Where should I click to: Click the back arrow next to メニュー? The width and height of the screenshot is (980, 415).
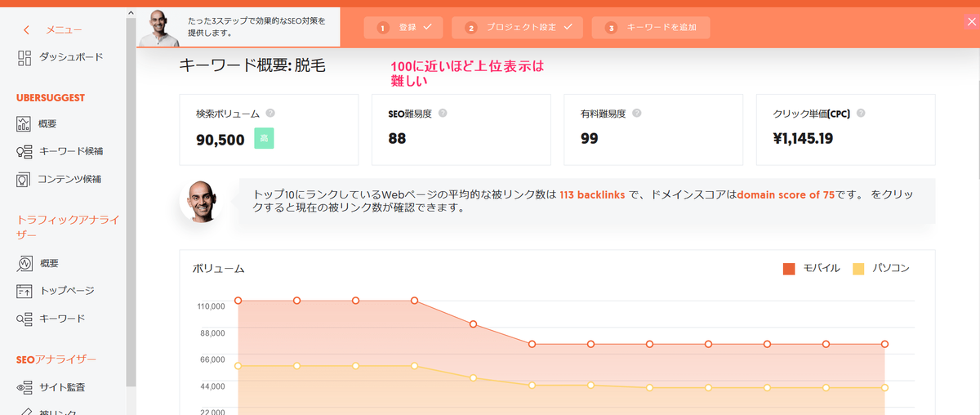pyautogui.click(x=27, y=30)
